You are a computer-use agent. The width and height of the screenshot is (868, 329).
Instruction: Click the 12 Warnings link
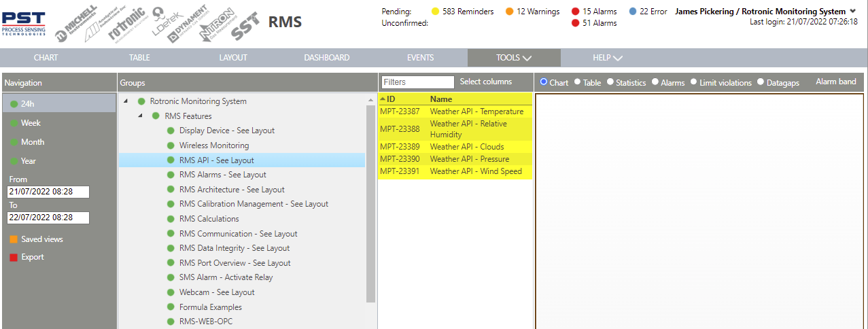(x=538, y=12)
